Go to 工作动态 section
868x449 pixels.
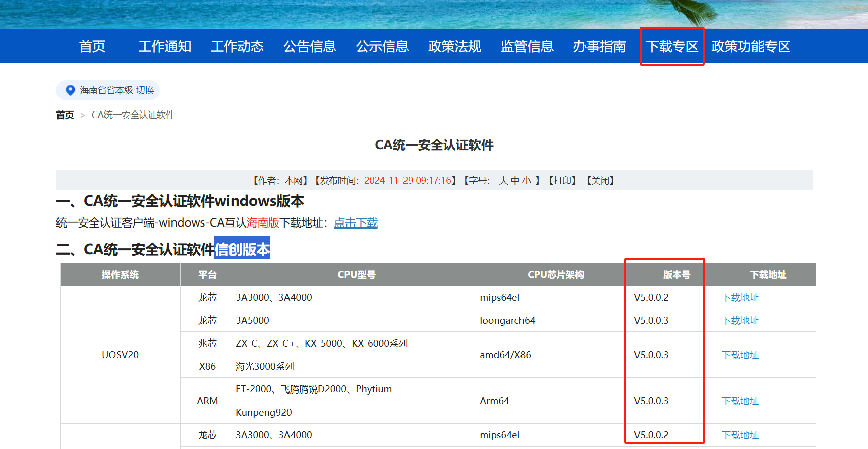(237, 46)
